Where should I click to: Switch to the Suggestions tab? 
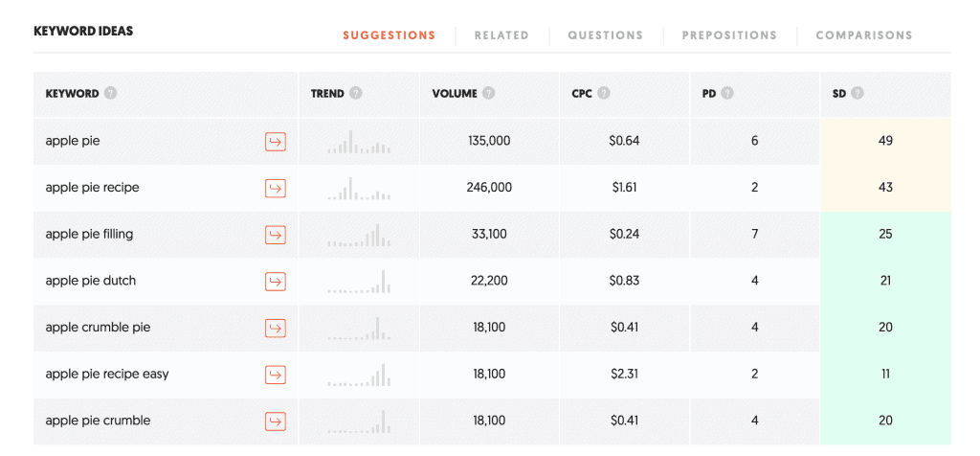[389, 35]
